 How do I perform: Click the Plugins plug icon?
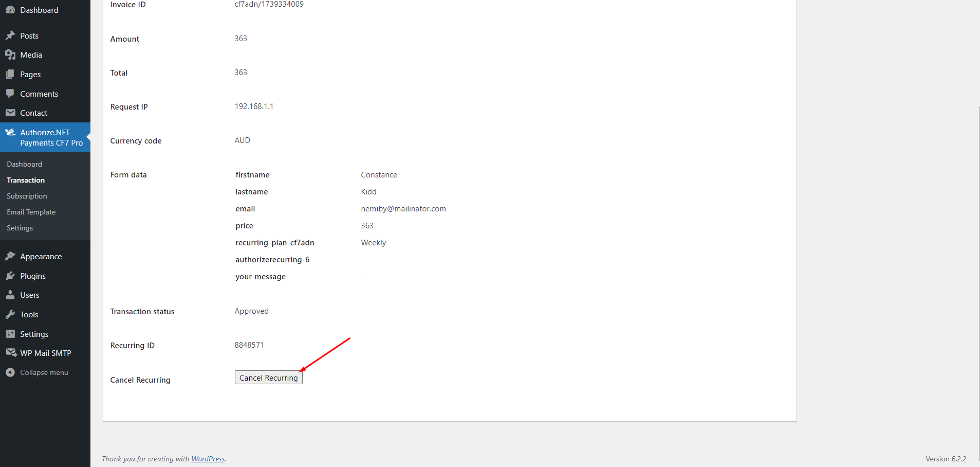[x=10, y=276]
